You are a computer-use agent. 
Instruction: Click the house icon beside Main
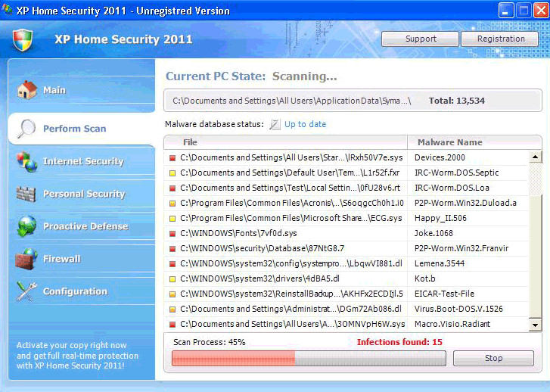[x=27, y=90]
